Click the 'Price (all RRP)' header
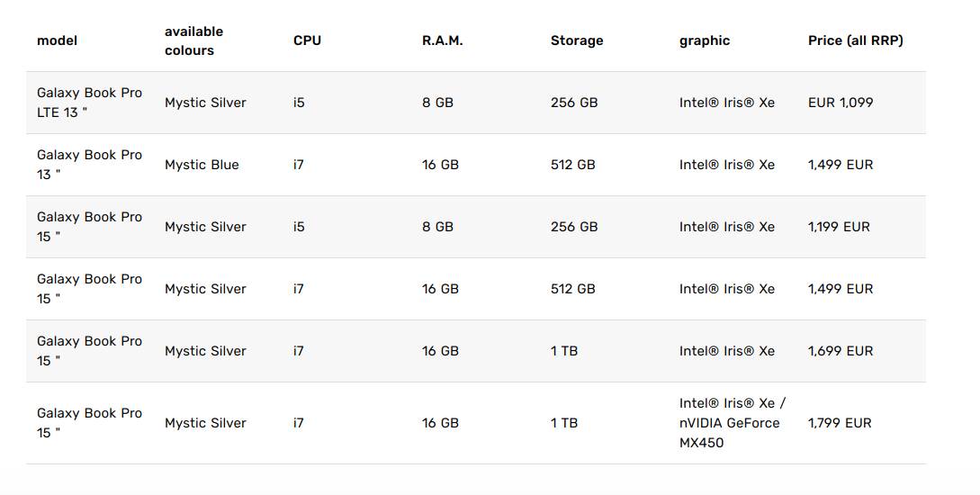Viewport: 980px width, 495px height. [x=855, y=40]
